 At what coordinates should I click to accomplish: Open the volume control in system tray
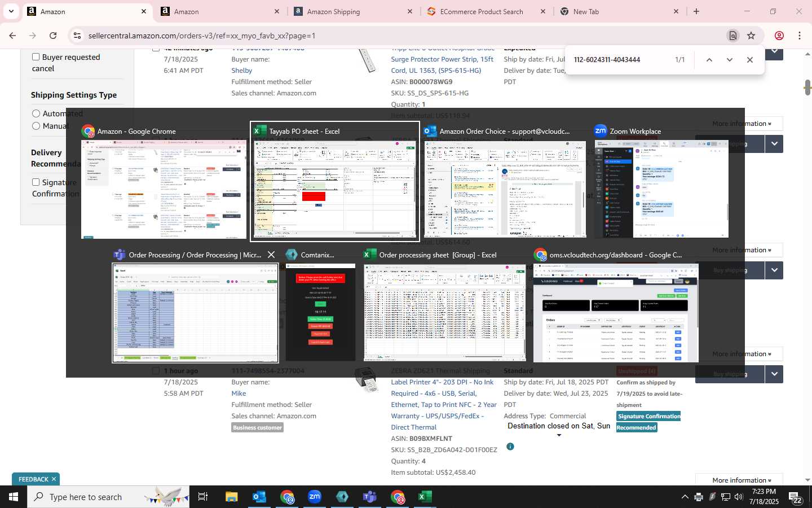739,497
